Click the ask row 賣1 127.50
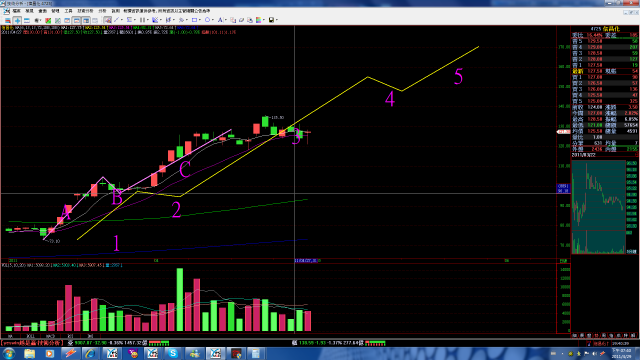Image resolution: width=640 pixels, height=360 pixels. pyautogui.click(x=604, y=65)
